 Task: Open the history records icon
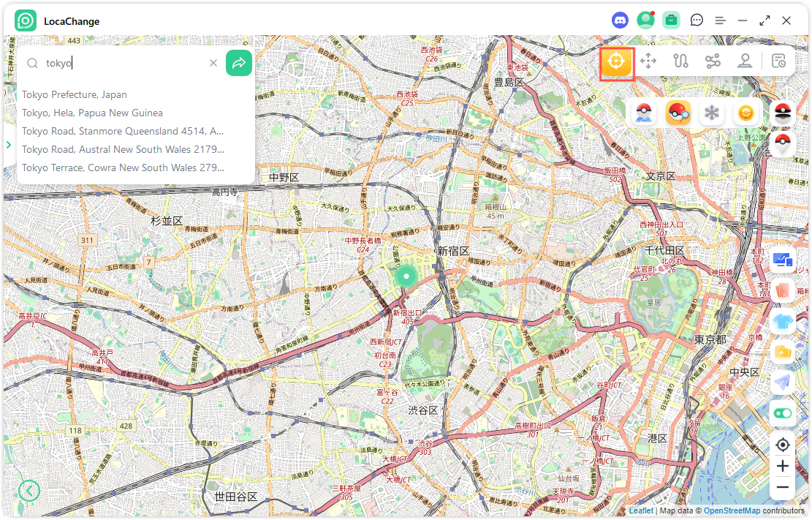coord(778,61)
